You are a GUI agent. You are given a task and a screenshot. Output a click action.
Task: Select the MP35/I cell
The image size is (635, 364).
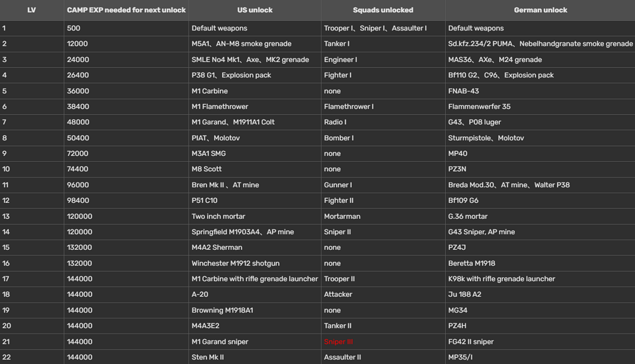click(x=540, y=357)
